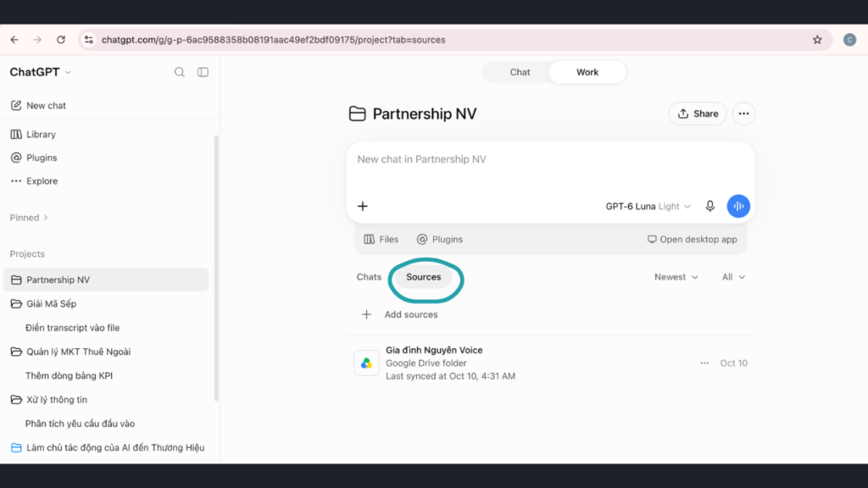Screen dimensions: 868x488
Task: Switch to the Chat mode toggle
Action: pyautogui.click(x=520, y=73)
